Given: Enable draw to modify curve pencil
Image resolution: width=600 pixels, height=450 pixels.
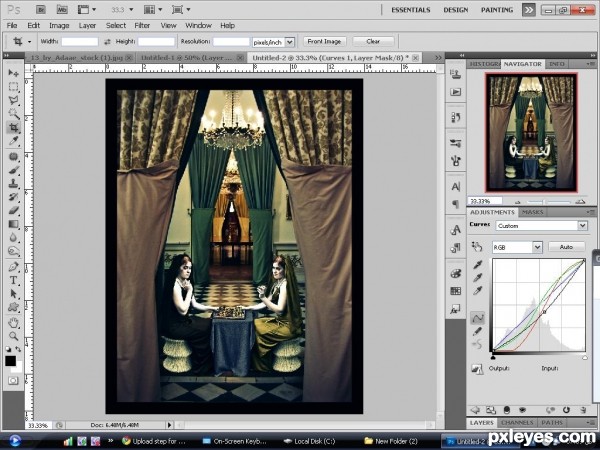Looking at the screenshot, I should 478,331.
